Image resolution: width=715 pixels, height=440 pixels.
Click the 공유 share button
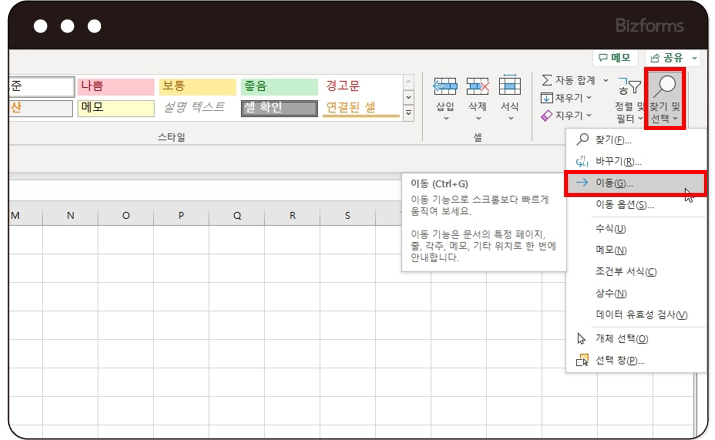[x=667, y=58]
